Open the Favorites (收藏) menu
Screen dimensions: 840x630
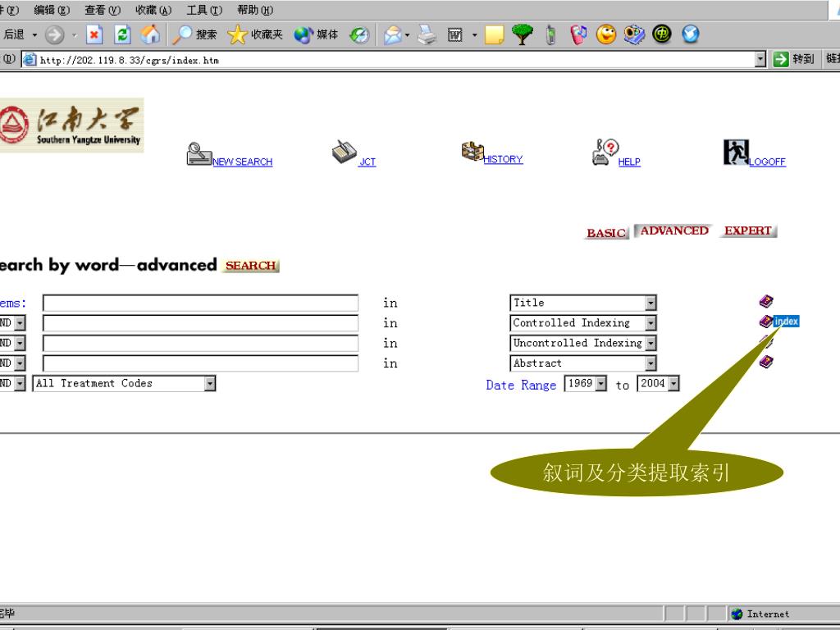153,10
